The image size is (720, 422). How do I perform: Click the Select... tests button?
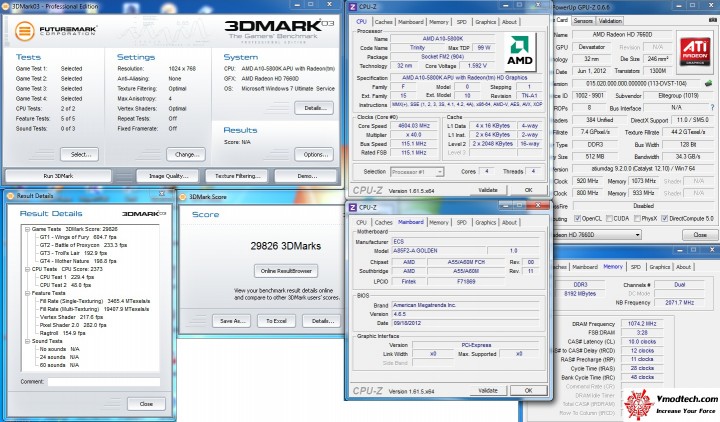click(79, 154)
